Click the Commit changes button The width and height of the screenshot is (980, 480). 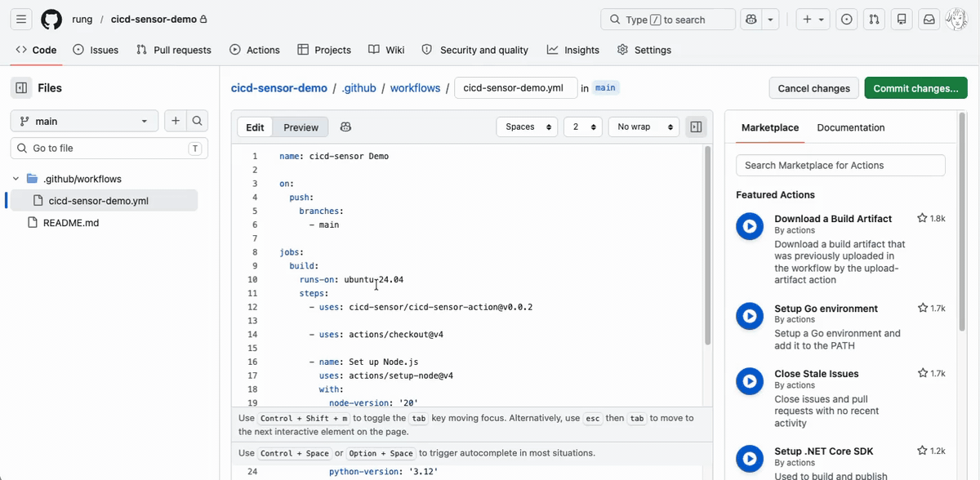click(915, 88)
